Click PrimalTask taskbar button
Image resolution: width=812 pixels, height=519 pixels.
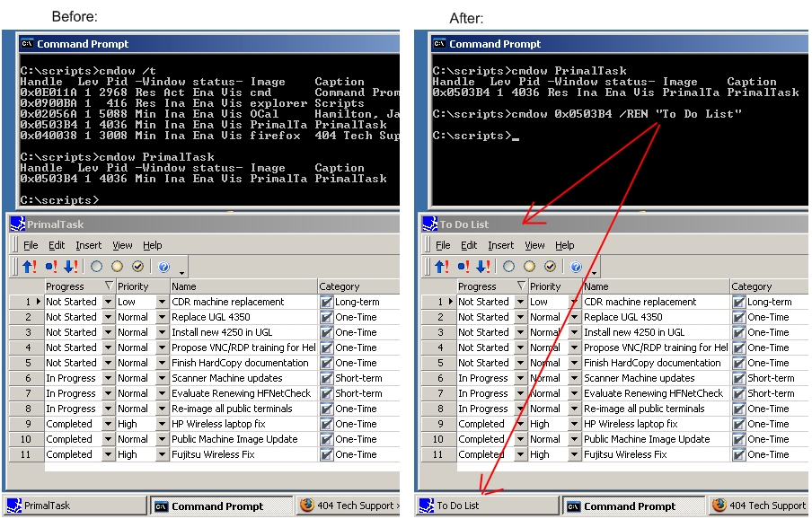[75, 506]
